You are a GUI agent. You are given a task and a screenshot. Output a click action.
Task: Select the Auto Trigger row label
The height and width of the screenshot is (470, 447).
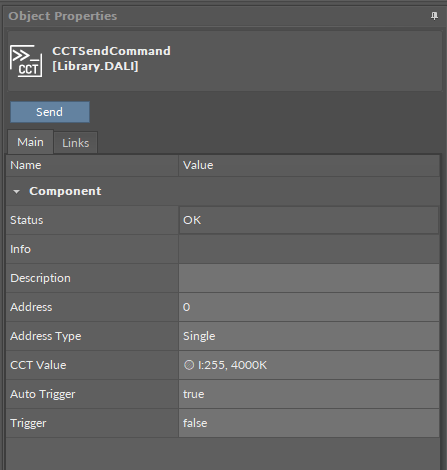43,394
